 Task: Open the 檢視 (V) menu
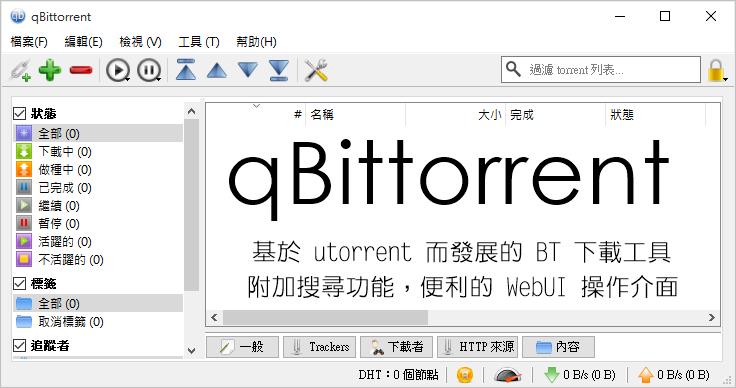pyautogui.click(x=140, y=42)
